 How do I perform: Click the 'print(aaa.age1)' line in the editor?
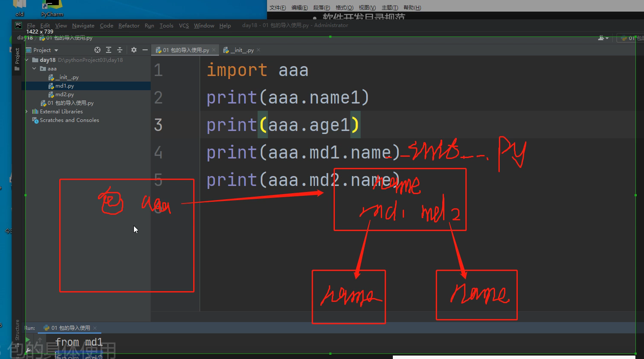[x=283, y=125]
